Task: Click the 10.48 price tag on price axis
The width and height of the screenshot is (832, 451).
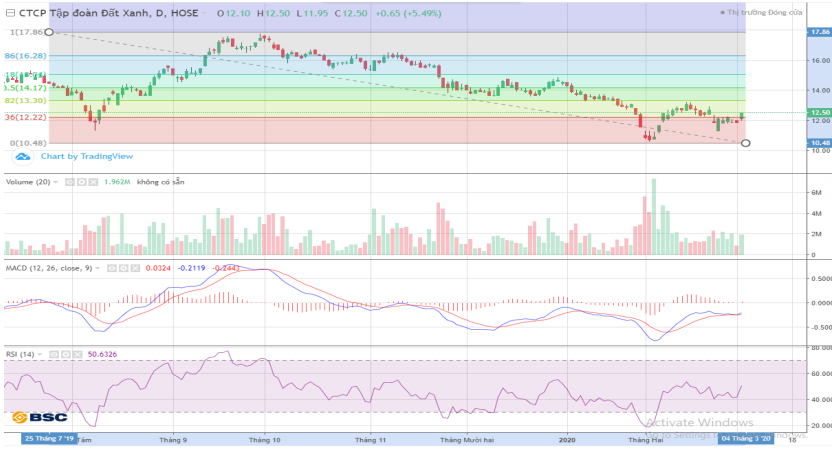Action: 820,143
